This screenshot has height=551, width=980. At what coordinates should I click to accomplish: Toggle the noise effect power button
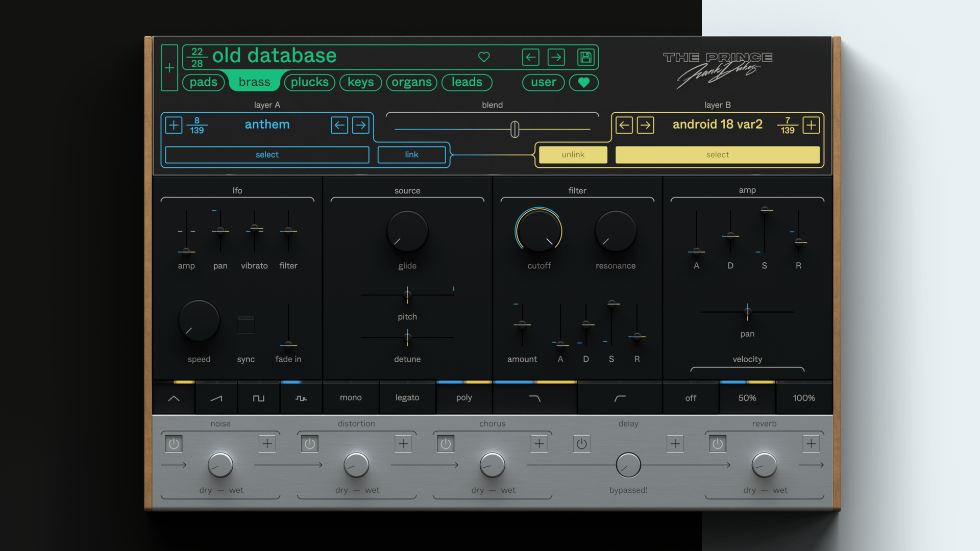pyautogui.click(x=174, y=444)
